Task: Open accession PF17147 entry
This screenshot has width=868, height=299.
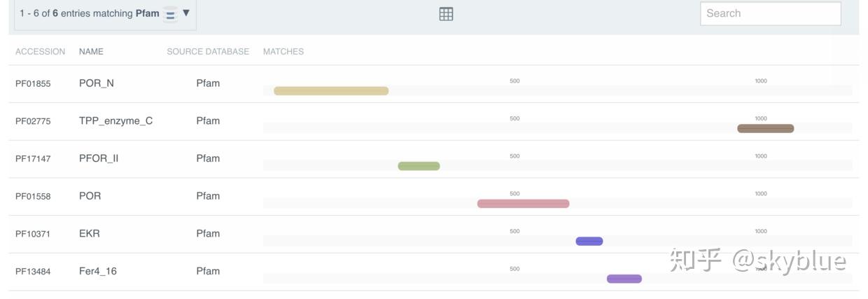Action: (33, 159)
